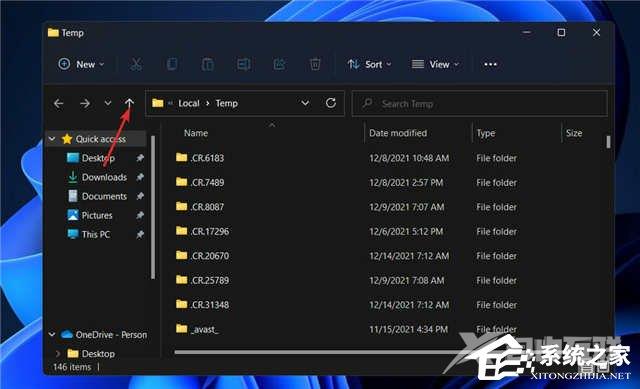
Task: Click the Cut scissors icon
Action: point(136,64)
